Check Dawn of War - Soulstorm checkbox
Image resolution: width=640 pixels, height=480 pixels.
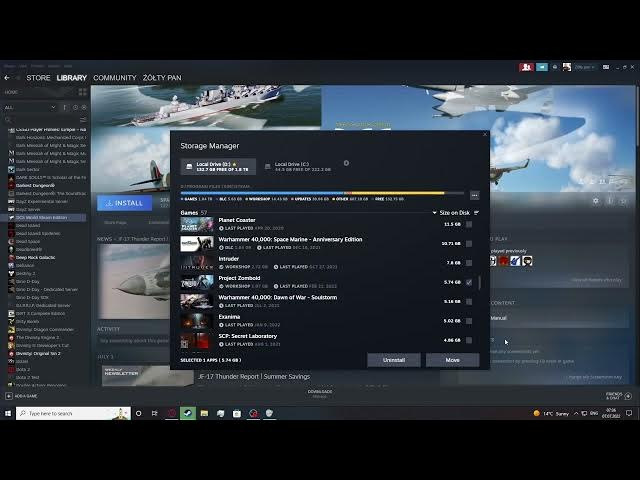pos(469,302)
